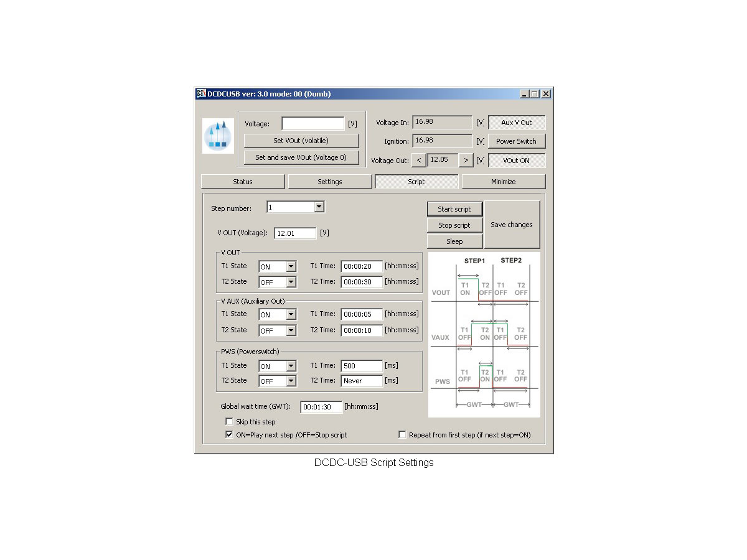Check Repeat from first step option
Screen dimensions: 747x560
tap(402, 435)
